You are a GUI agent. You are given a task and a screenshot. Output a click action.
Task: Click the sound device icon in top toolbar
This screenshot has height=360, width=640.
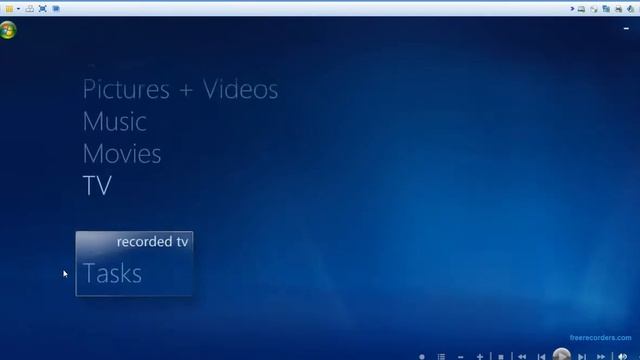[631, 9]
